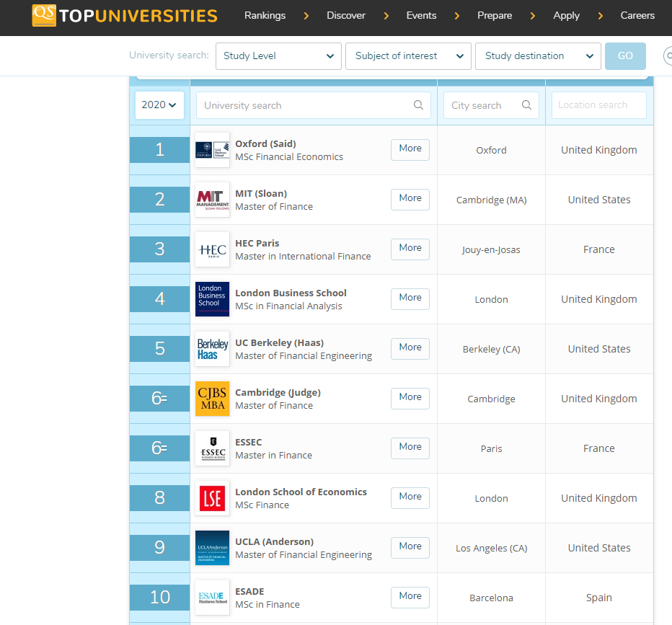Open the MIT (Sloan) university link
Viewport: 672px width, 625px height.
click(x=261, y=194)
